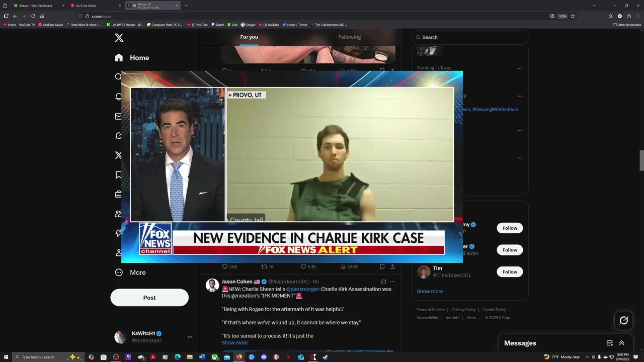Open options dots for the #DancingWithTheStars trend
The image size is (644, 362).
(x=520, y=96)
